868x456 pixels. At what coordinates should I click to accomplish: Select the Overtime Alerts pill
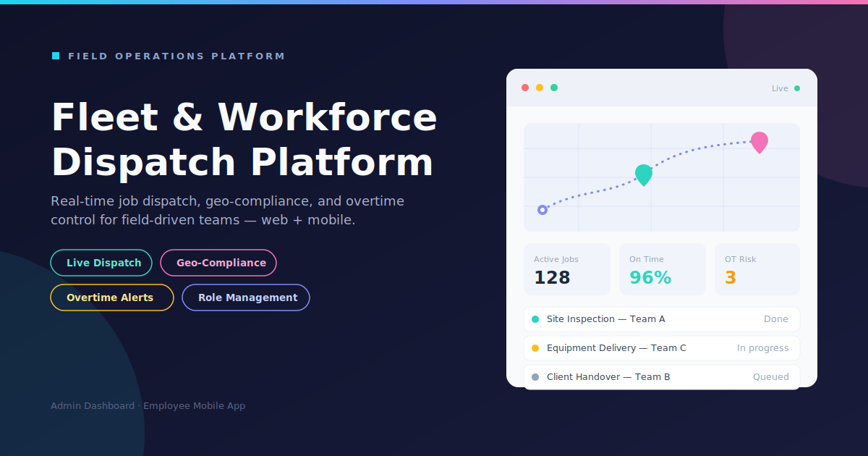click(x=112, y=297)
